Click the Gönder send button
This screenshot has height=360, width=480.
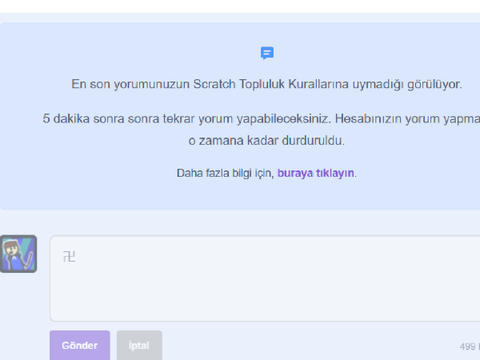point(80,345)
